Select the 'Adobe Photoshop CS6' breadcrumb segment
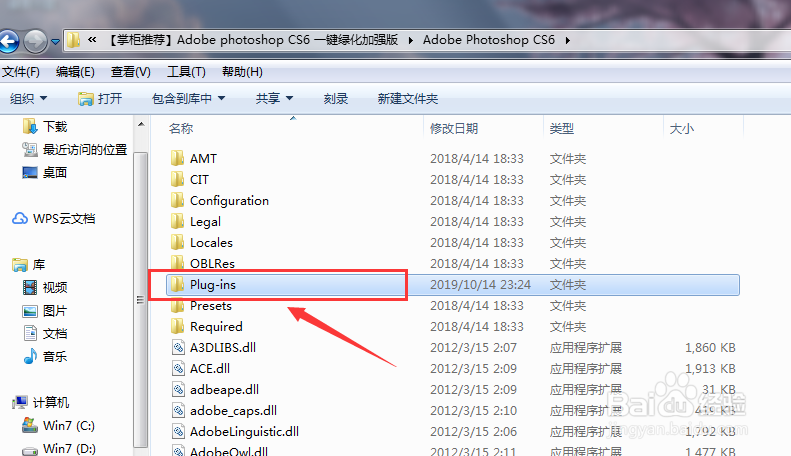Viewport: 791px width, 456px height. (488, 40)
